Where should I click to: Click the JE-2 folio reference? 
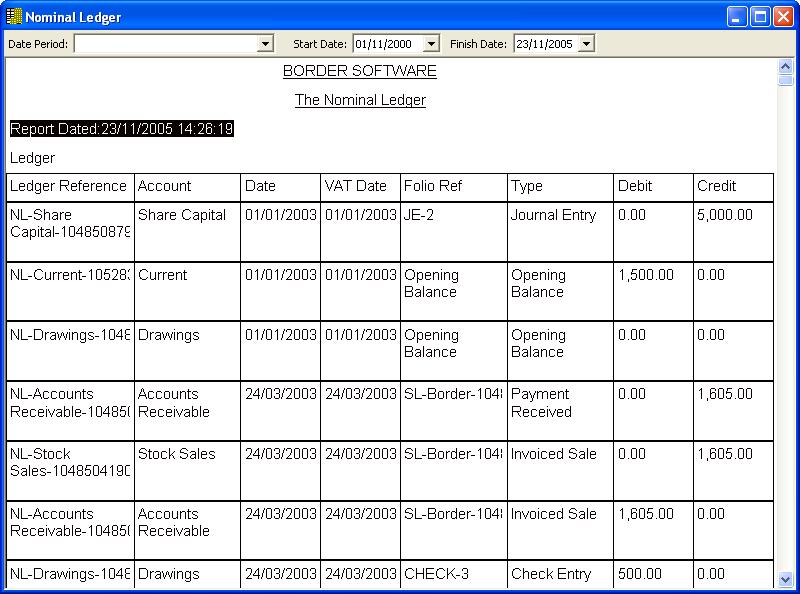pyautogui.click(x=418, y=215)
